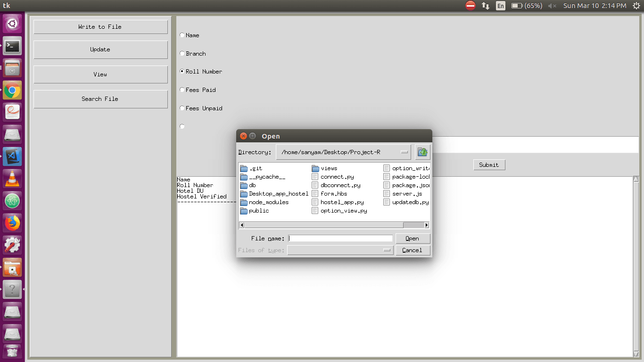Select the form.hbs file
This screenshot has height=362, width=644.
coord(330,194)
